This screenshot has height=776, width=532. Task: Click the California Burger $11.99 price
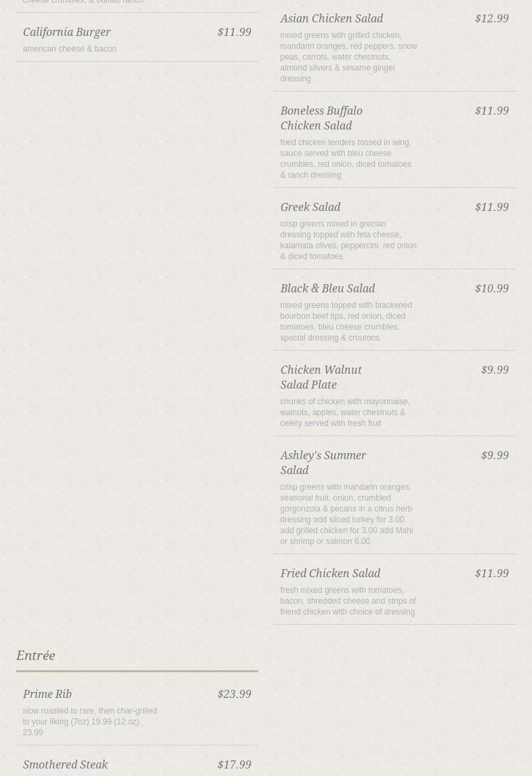pyautogui.click(x=234, y=33)
